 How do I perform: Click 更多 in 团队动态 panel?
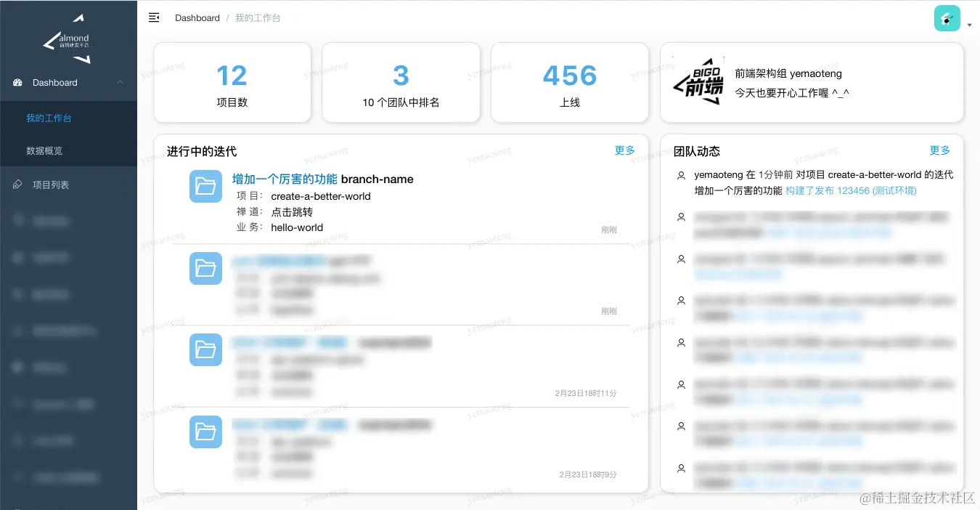940,150
